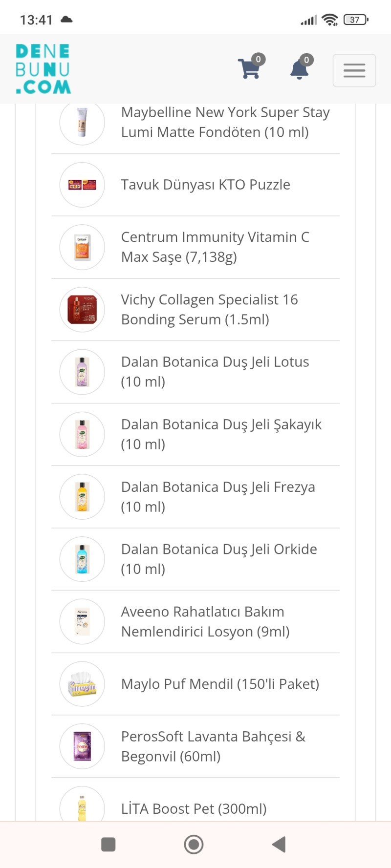
Task: Select PerosSoft Lavanta Bahçesi & Begonvil
Action: click(213, 746)
